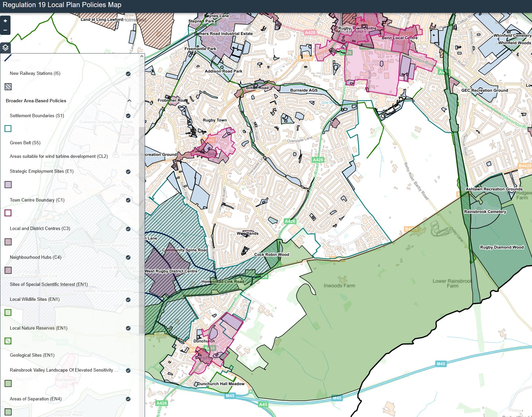This screenshot has width=532, height=417.
Task: Click the New Railway Stations hatched legend swatch
Action: [8, 87]
